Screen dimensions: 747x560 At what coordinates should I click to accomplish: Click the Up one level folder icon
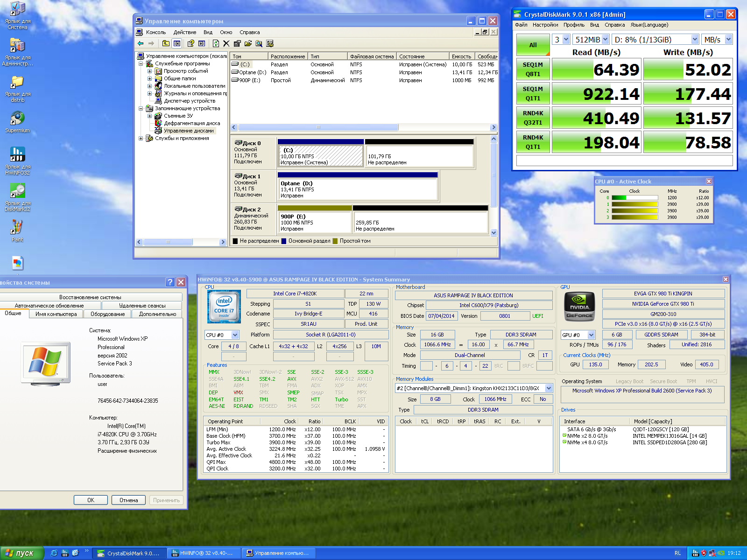[166, 43]
